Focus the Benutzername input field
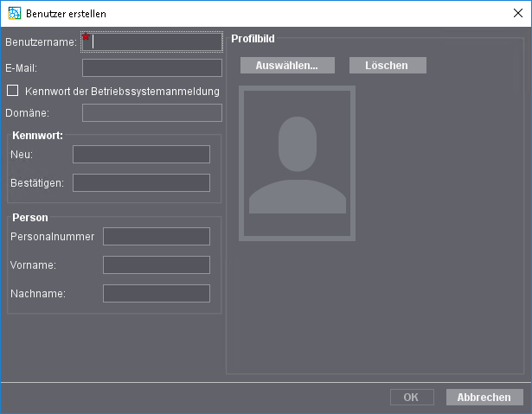 point(154,42)
